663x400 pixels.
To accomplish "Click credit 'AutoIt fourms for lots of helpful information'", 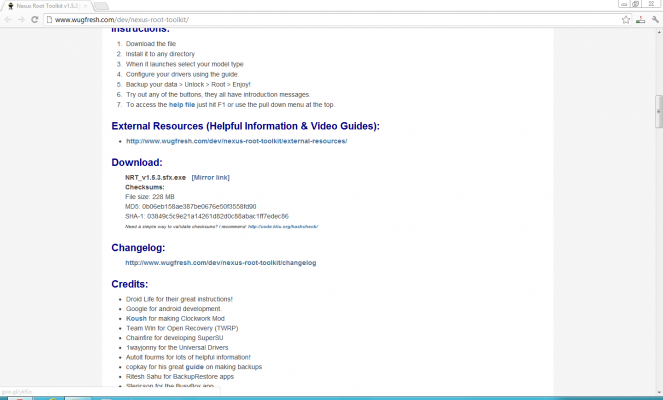I will (x=188, y=357).
